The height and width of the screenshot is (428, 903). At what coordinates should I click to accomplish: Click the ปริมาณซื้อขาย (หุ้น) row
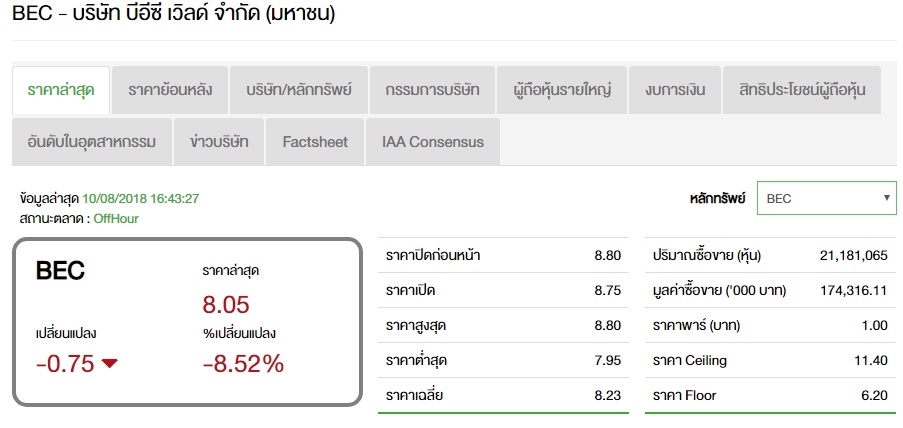point(770,255)
